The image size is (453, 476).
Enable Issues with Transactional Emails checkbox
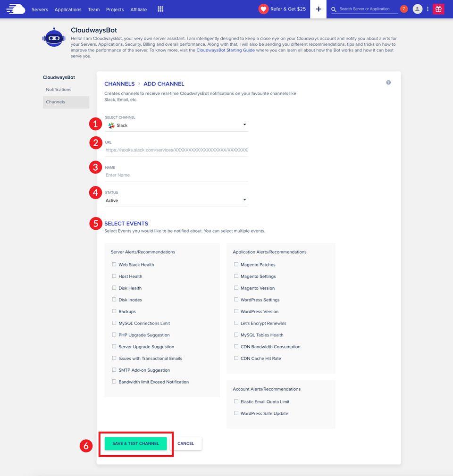(114, 358)
